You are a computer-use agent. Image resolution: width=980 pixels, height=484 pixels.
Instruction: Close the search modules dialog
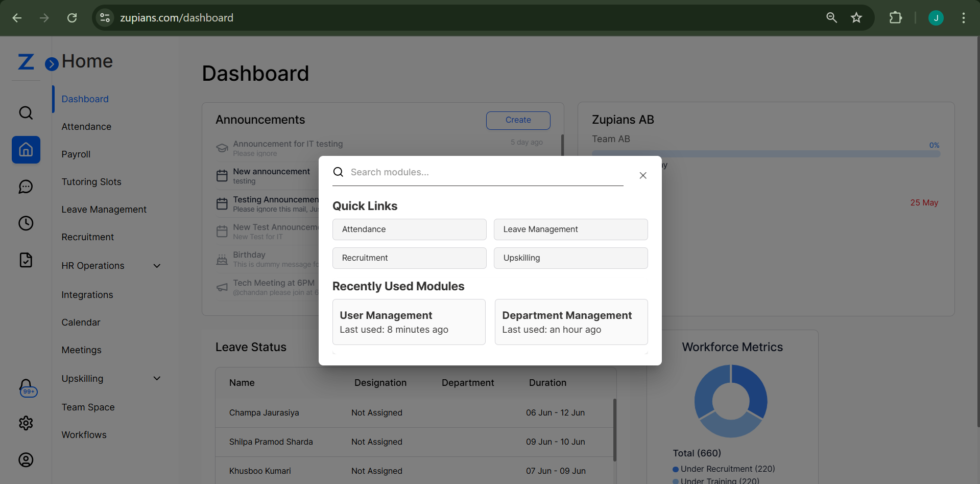(x=643, y=175)
